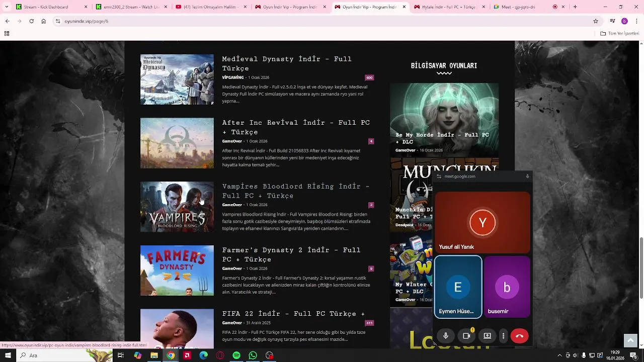This screenshot has width=644, height=362.
Task: Open File Explorer from the taskbar
Action: pyautogui.click(x=154, y=355)
